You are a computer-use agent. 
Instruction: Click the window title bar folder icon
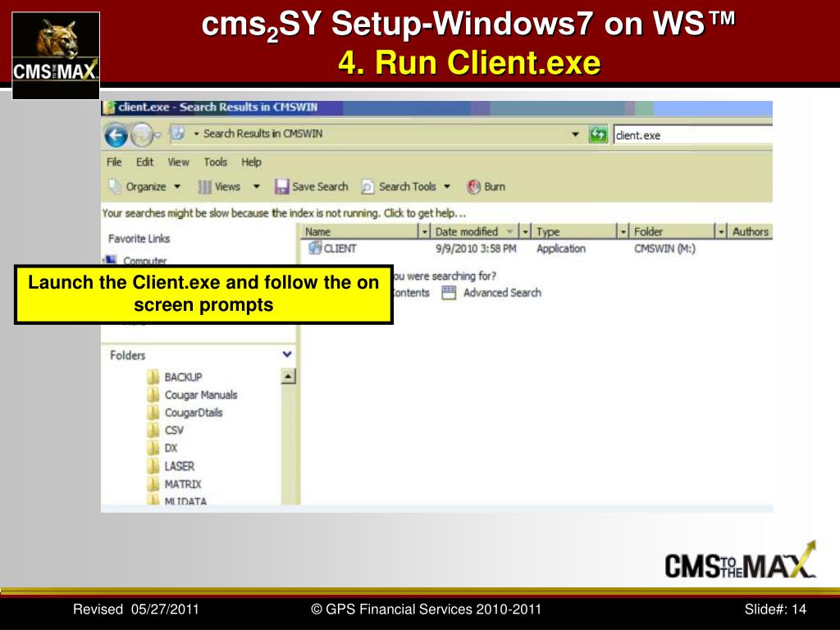pyautogui.click(x=109, y=107)
